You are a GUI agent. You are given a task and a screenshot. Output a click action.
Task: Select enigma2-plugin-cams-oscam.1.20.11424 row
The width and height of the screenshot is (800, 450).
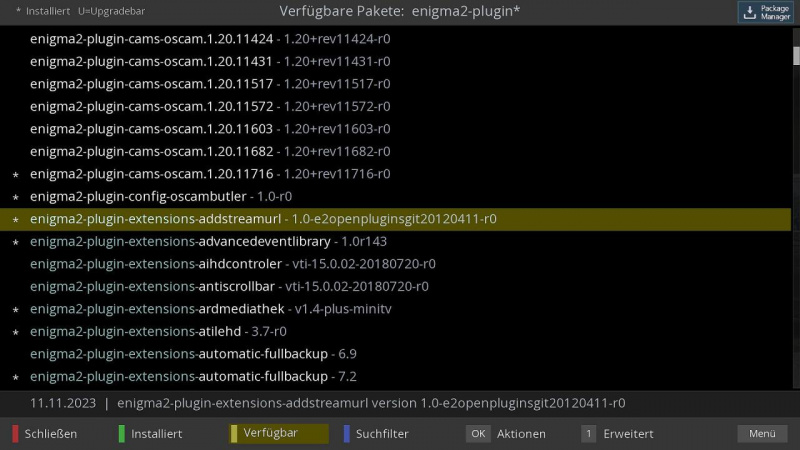395,39
